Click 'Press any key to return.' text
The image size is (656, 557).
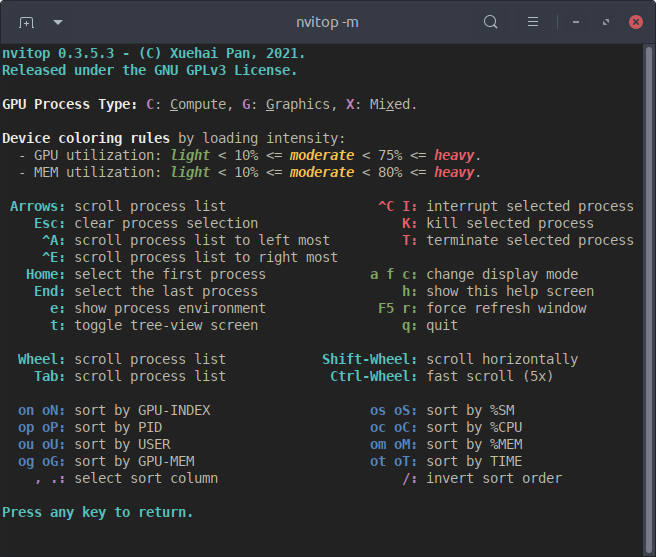pos(97,513)
